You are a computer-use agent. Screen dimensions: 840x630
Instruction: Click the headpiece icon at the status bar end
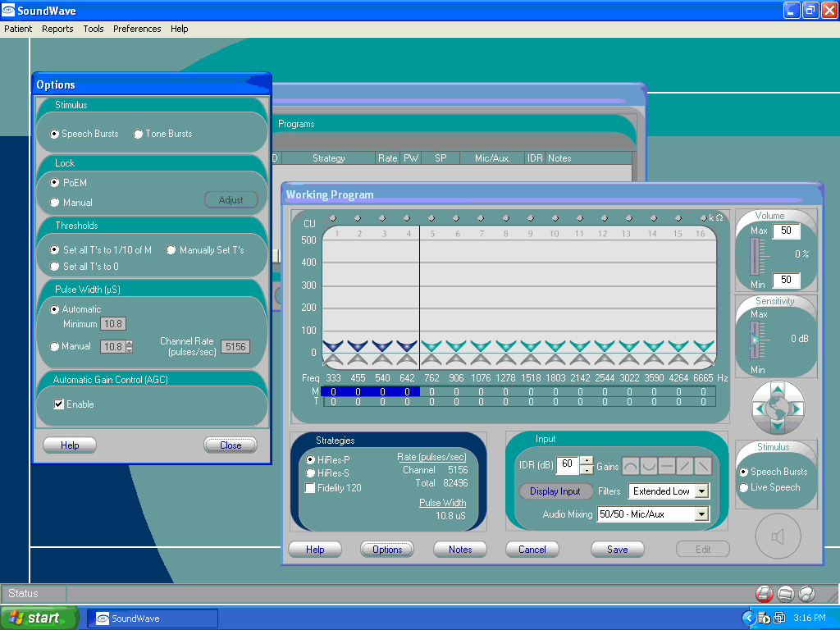coord(806,594)
